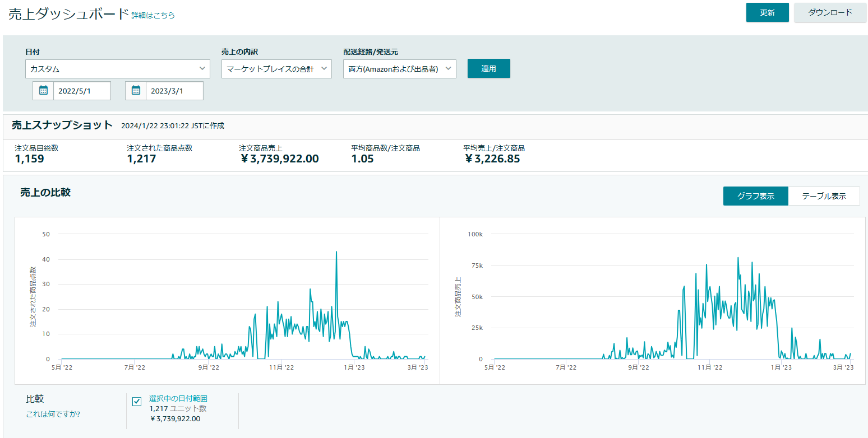The image size is (868, 438).
Task: Click the 注文商品売上 total value
Action: 279,159
